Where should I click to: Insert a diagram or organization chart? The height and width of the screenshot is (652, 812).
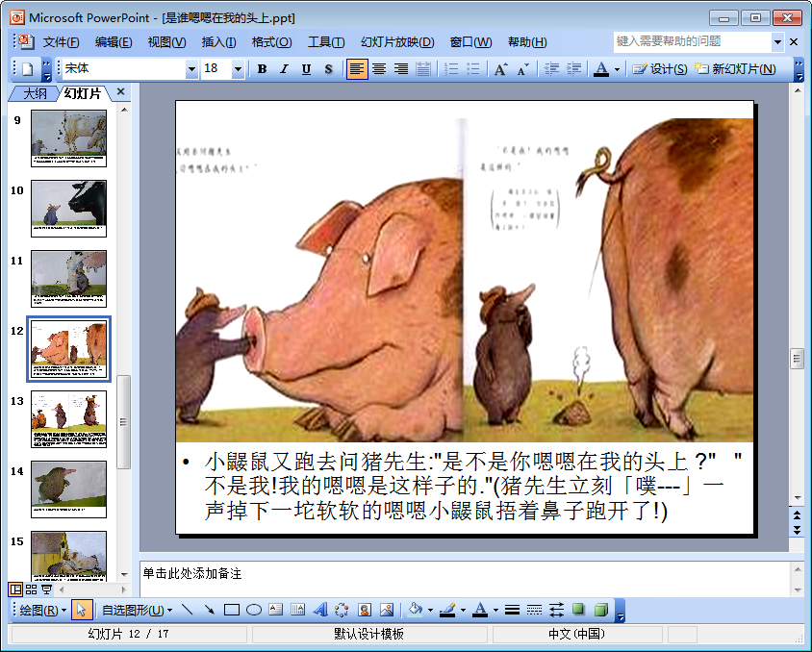(x=342, y=610)
